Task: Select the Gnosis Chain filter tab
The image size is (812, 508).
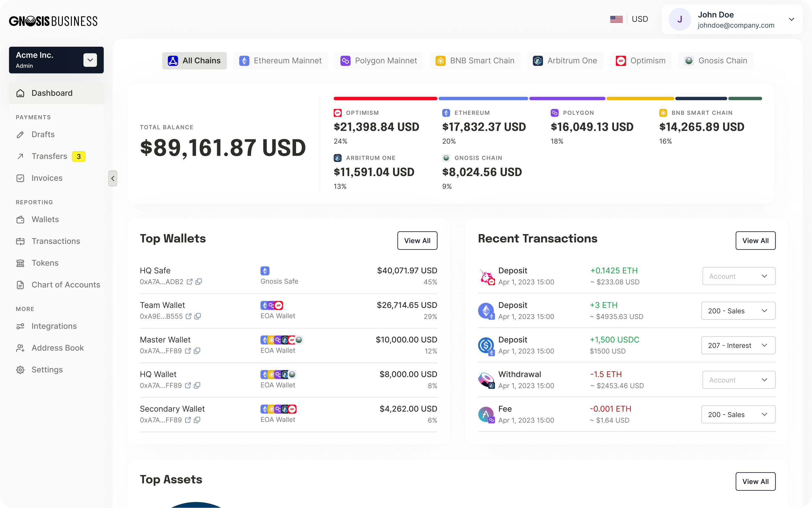Action: (x=715, y=61)
